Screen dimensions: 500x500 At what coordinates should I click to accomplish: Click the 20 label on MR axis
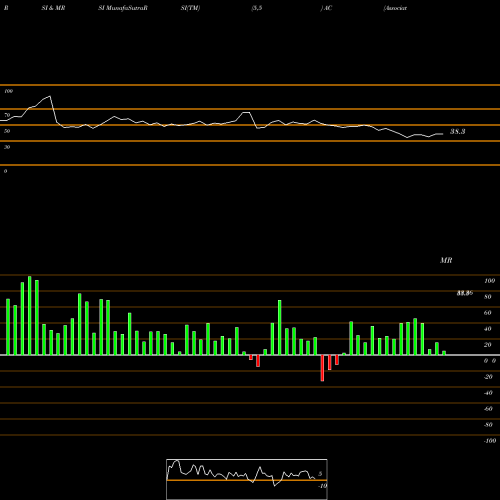487,345
